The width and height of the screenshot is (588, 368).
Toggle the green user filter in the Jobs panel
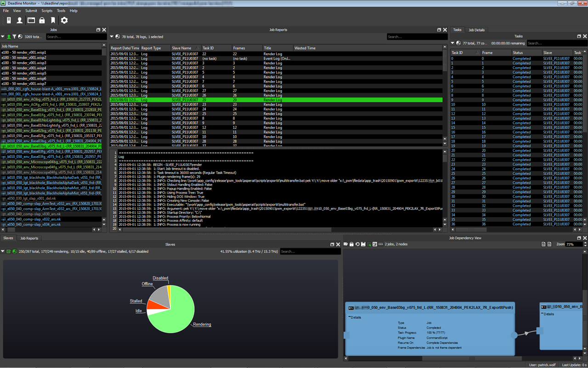click(x=10, y=37)
